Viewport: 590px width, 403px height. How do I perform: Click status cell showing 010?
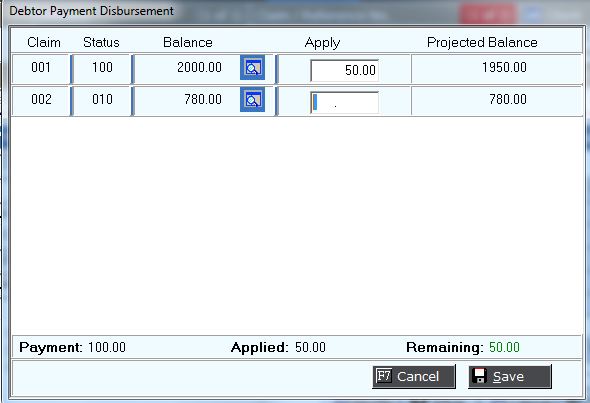click(x=102, y=100)
